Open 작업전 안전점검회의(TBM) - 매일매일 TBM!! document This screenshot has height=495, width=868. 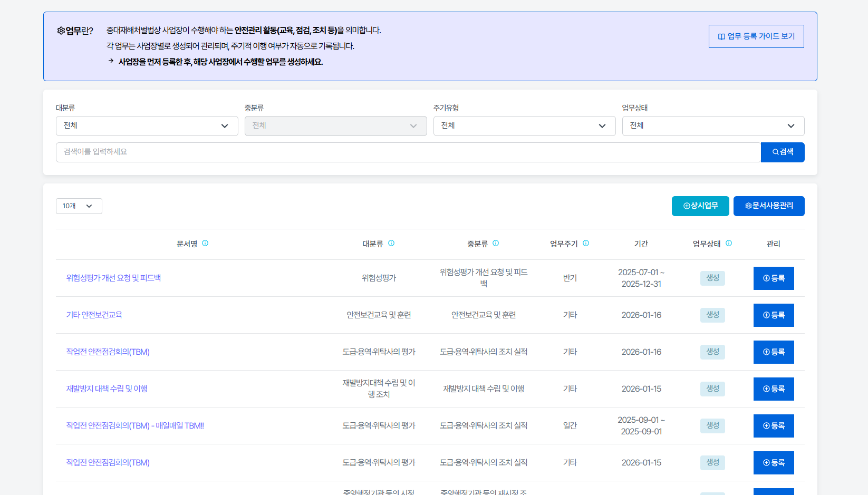(x=135, y=425)
